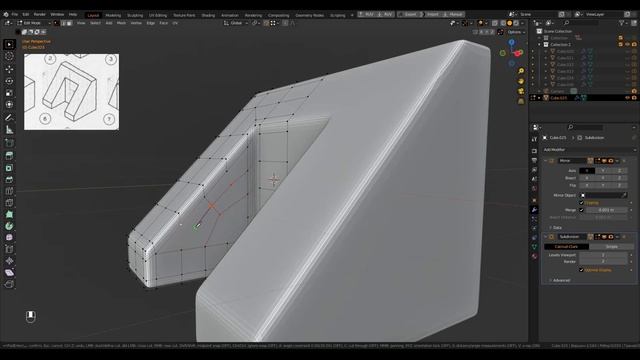Click the reference drawing image thumbnail
The width and height of the screenshot is (640, 360).
(x=71, y=92)
